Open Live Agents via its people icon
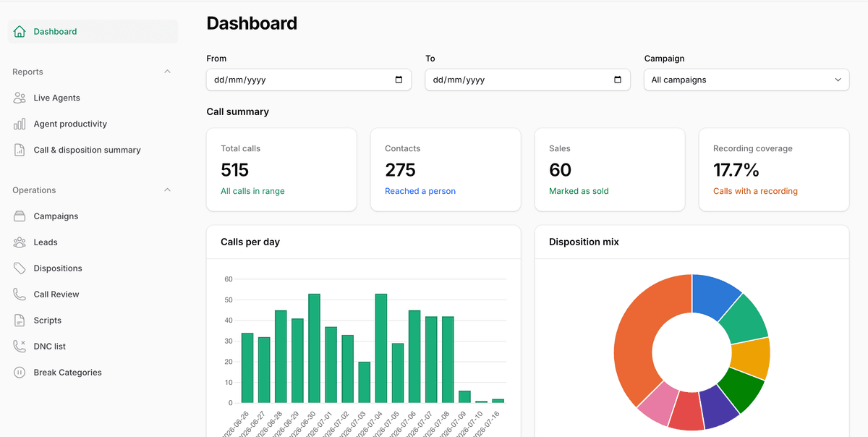 pos(20,98)
